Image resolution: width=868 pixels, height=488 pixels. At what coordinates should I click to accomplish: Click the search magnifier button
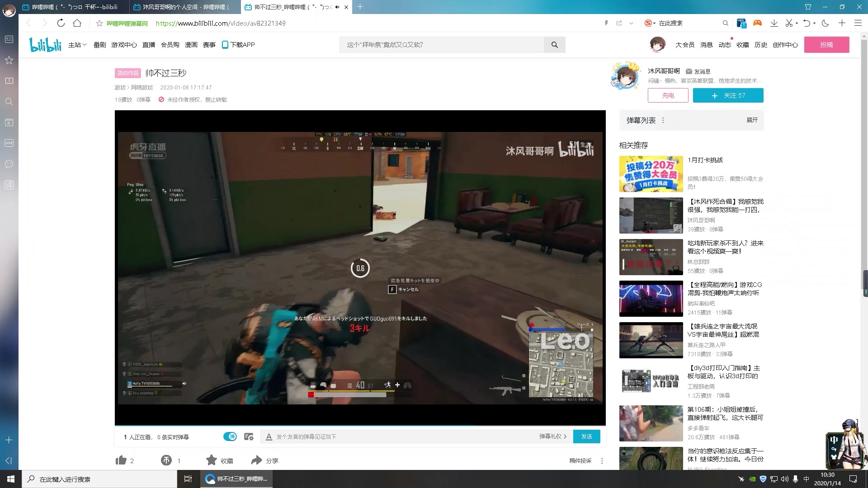point(555,45)
